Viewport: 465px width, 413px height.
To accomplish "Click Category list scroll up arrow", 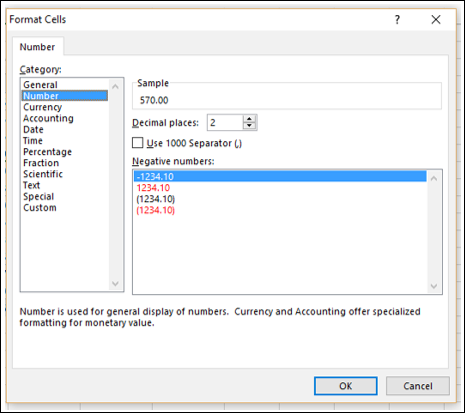I will pos(115,87).
